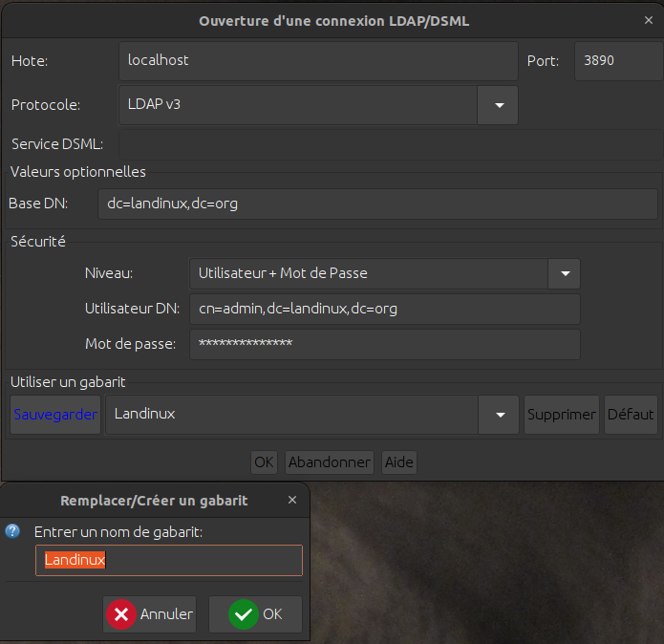Expand the Landinux template dropdown
664x644 pixels.
[x=500, y=415]
